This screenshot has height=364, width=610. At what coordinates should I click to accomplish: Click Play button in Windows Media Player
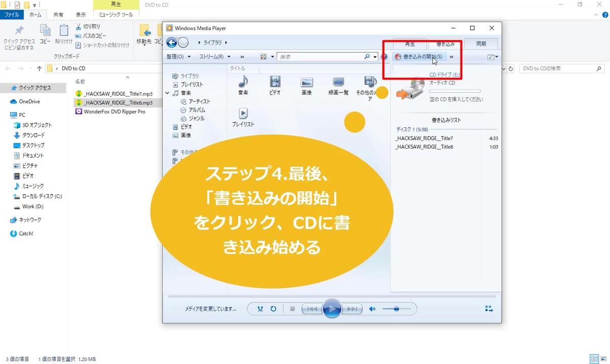coord(332,308)
